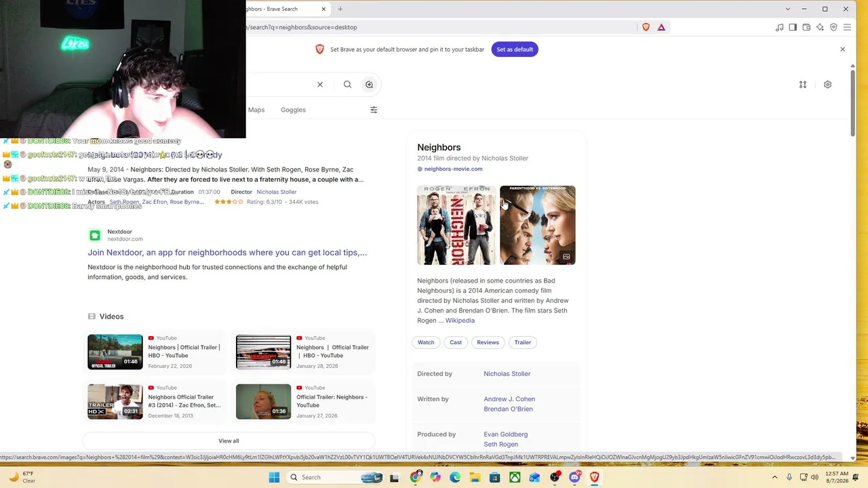Launch Copilot from the taskbar

pos(435,477)
